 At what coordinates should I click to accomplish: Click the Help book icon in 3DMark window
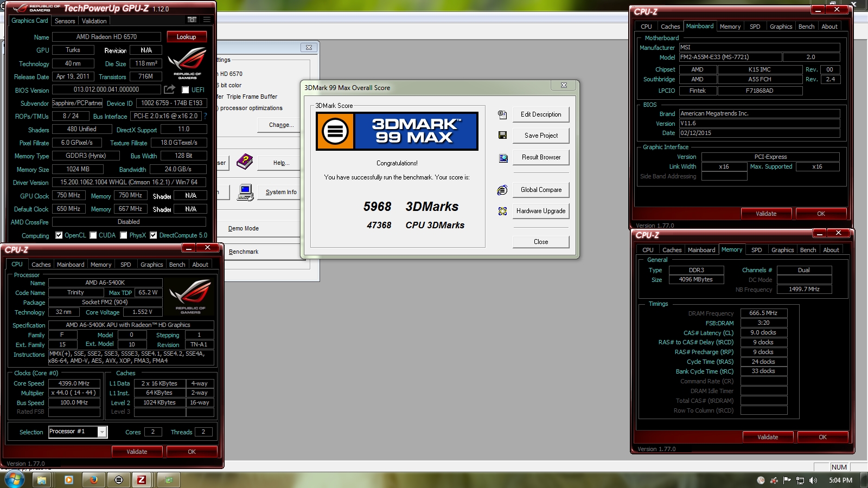[x=245, y=161]
